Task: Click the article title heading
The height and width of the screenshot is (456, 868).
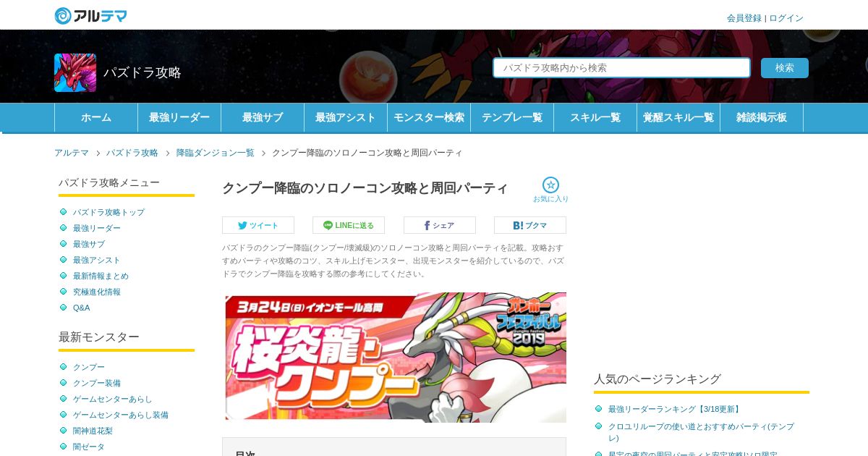Action: [365, 188]
